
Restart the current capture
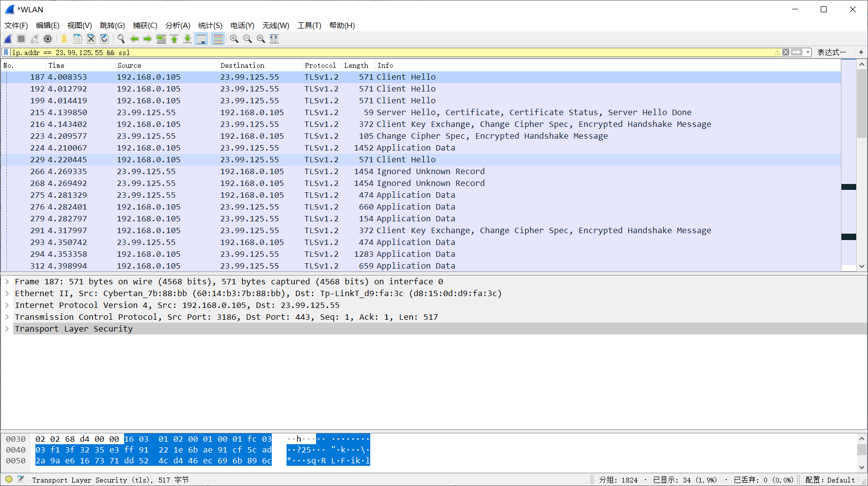click(x=34, y=39)
